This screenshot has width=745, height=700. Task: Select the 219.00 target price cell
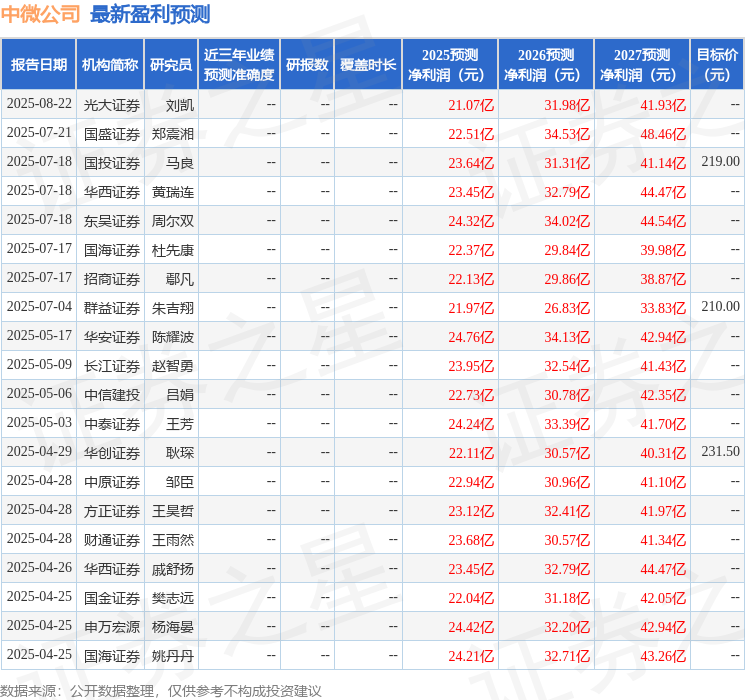point(720,162)
